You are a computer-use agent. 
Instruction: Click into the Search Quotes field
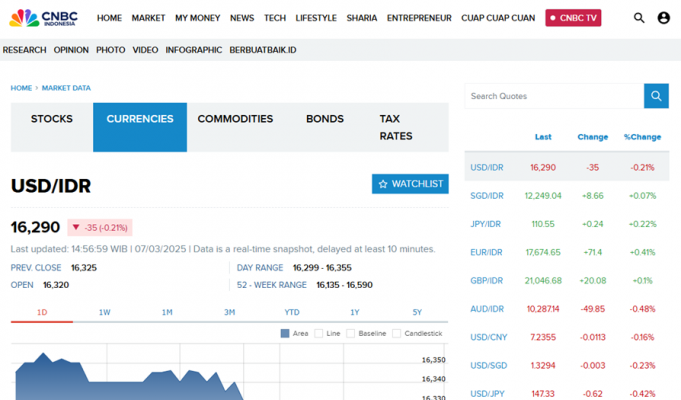pos(554,96)
